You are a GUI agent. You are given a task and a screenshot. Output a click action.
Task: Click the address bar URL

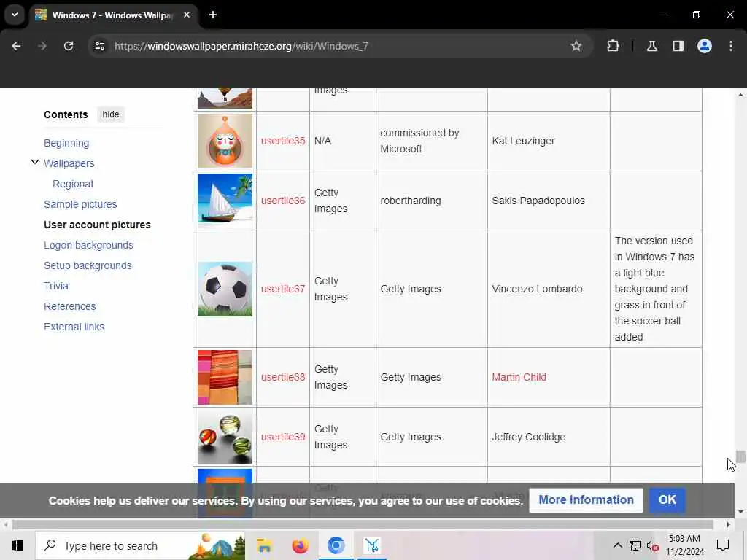[x=241, y=46]
